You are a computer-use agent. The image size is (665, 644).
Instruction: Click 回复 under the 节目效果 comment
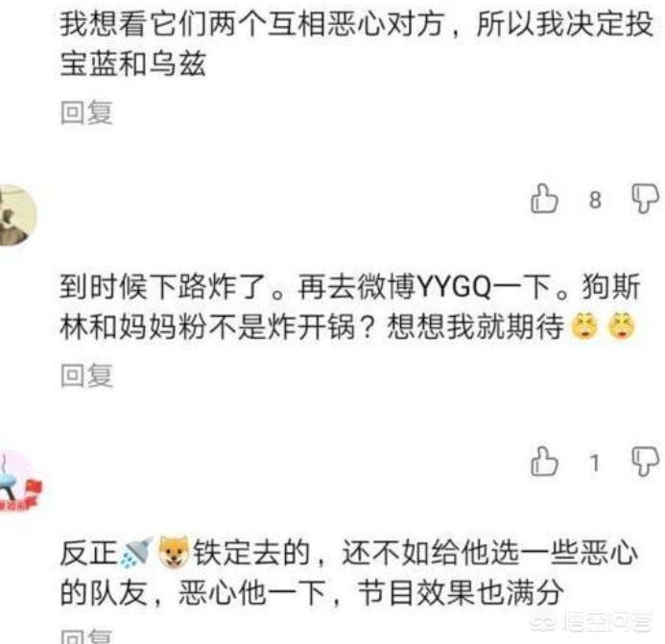86,636
